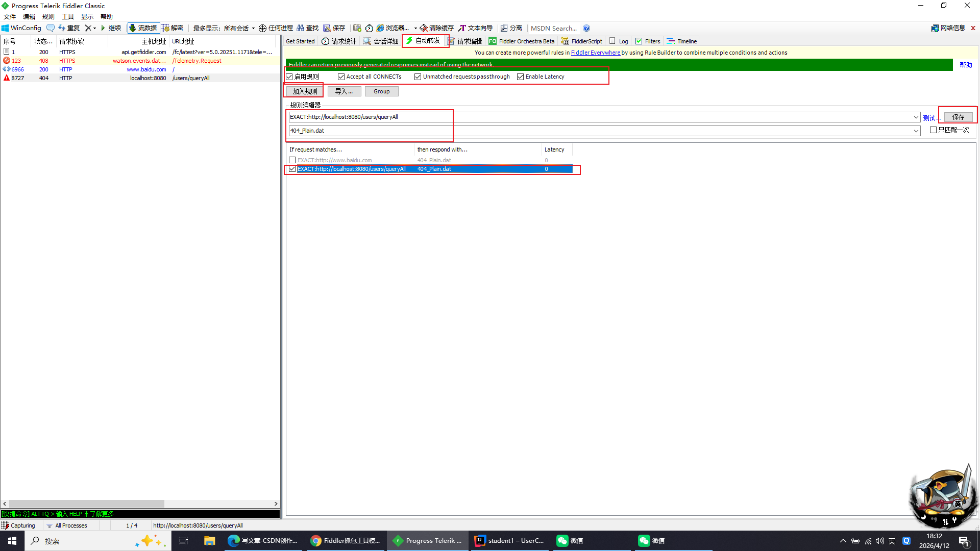Click the camera screenshot toolbar icon
This screenshot has height=551, width=980.
pos(357,28)
